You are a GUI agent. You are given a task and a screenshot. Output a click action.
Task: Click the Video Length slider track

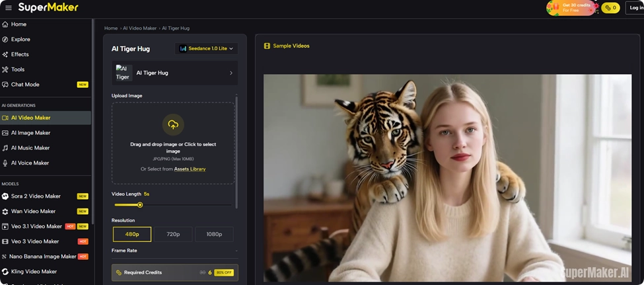click(173, 205)
